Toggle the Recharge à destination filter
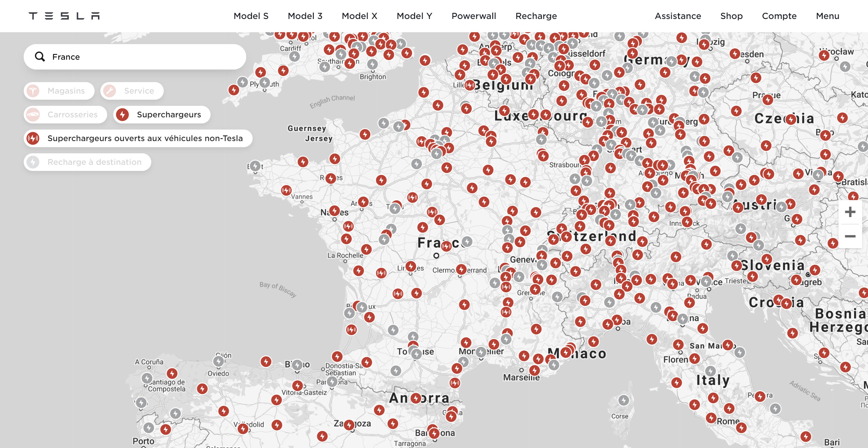This screenshot has width=868, height=448. [x=87, y=162]
